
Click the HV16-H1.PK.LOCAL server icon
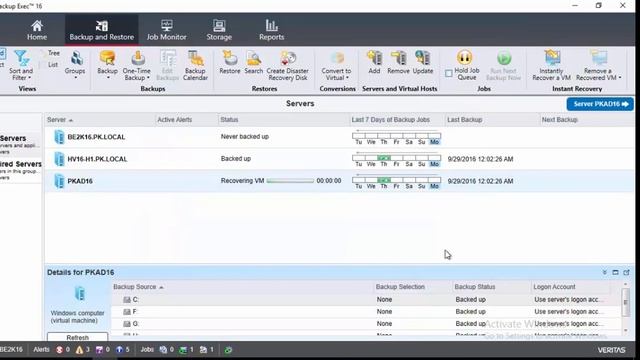59,159
